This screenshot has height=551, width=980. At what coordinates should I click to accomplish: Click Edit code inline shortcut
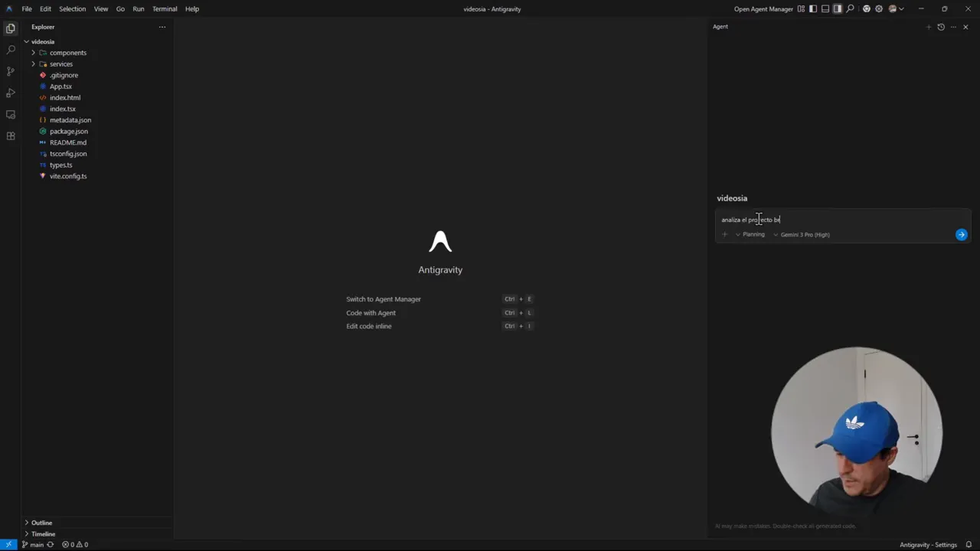(x=368, y=326)
